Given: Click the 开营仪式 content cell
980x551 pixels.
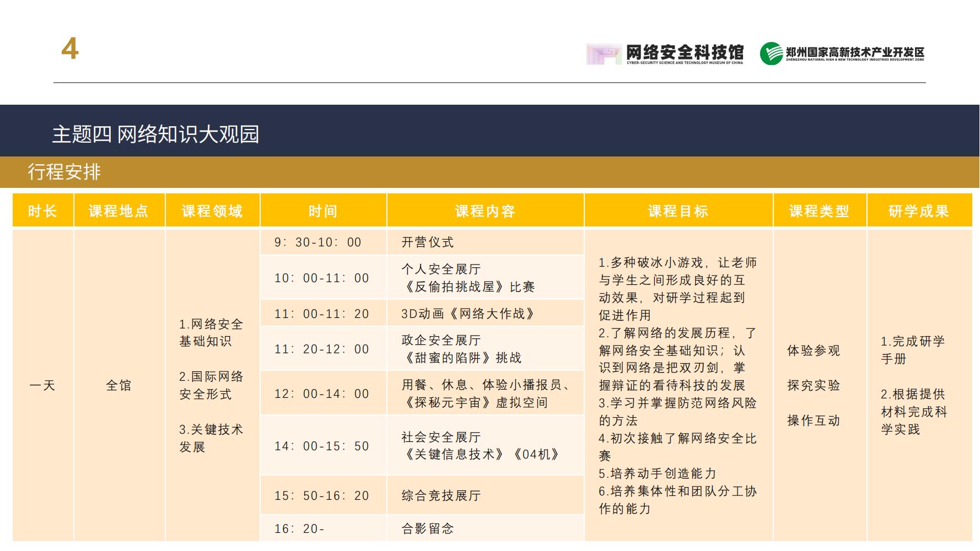Looking at the screenshot, I should 485,242.
